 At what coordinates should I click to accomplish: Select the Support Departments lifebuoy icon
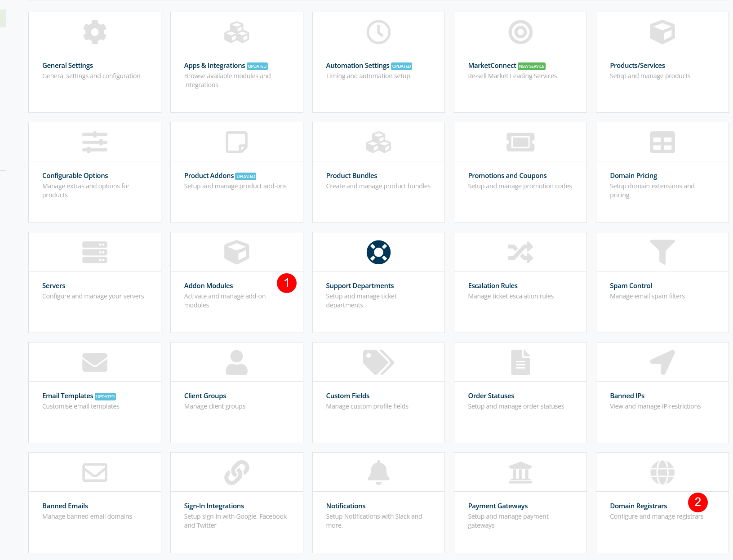point(378,252)
